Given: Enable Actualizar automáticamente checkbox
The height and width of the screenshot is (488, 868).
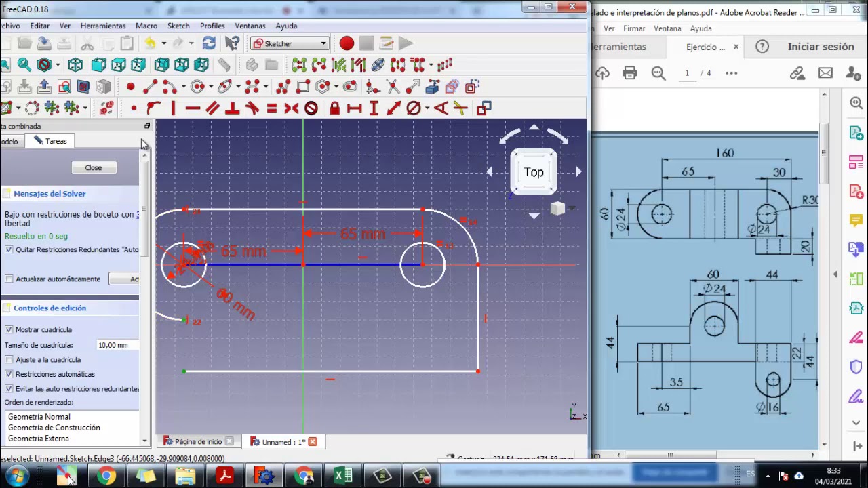Looking at the screenshot, I should (9, 279).
